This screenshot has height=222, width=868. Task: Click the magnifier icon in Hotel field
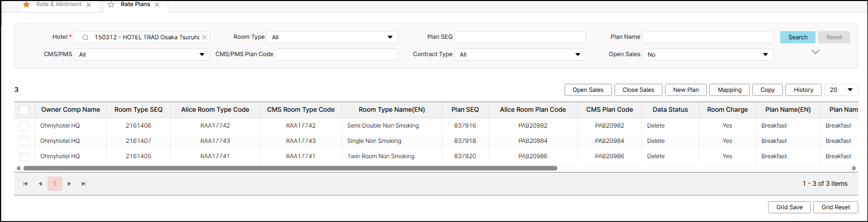click(x=85, y=37)
